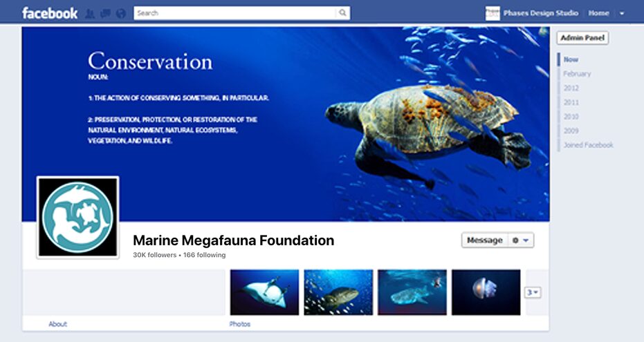644x342 pixels.
Task: Open the grouper fish photo thumbnail
Action: point(338,292)
